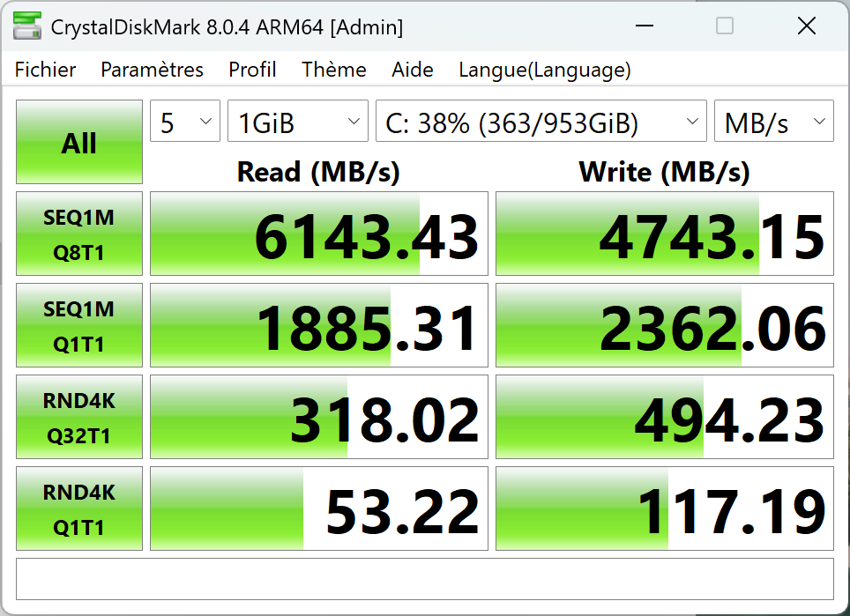Open the Aide menu
This screenshot has height=616, width=850.
pyautogui.click(x=413, y=70)
